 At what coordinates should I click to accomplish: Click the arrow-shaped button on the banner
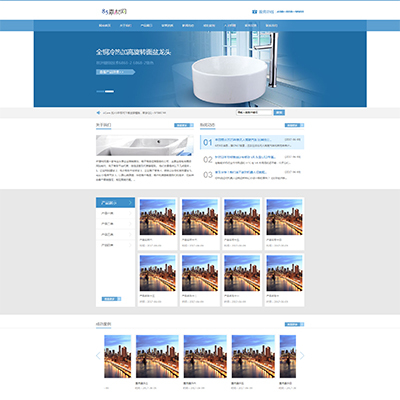[115, 72]
